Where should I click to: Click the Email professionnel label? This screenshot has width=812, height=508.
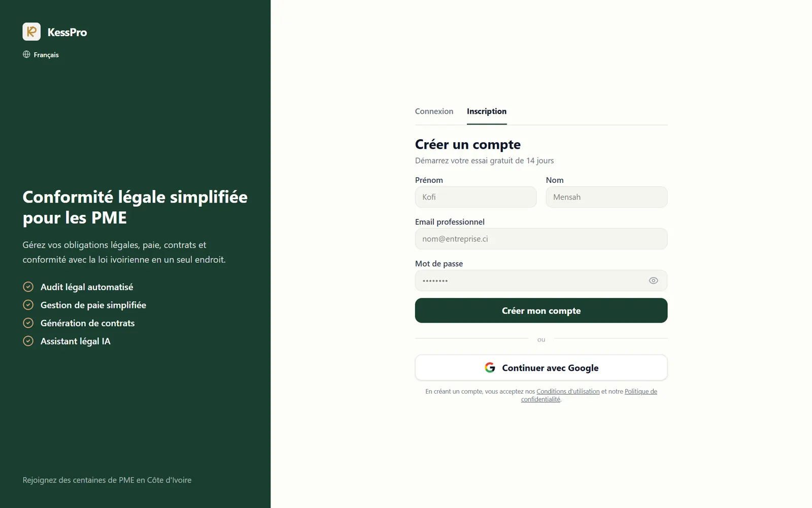coord(450,222)
